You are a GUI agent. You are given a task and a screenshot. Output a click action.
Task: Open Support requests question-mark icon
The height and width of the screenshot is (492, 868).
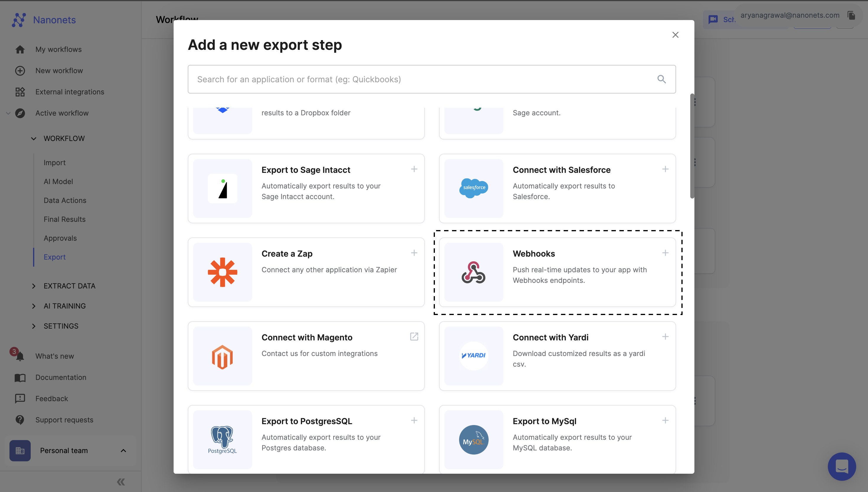(20, 420)
